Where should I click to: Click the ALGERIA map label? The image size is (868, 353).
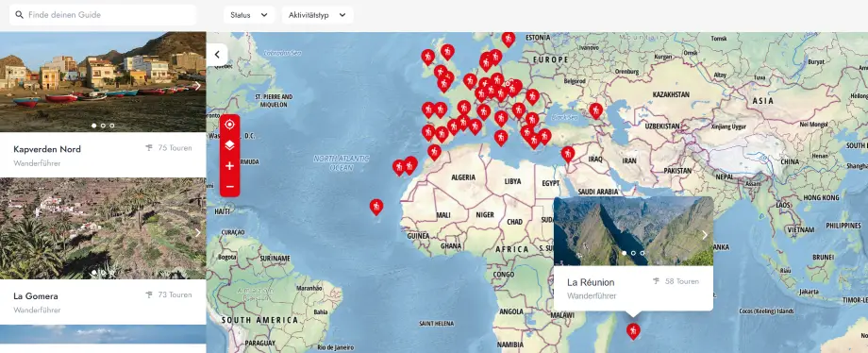[x=463, y=177]
